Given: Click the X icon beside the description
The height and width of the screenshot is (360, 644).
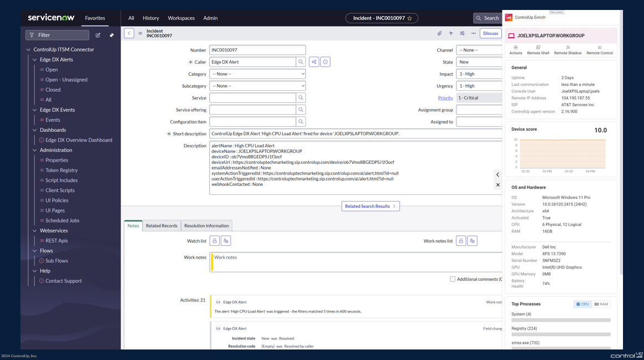Looking at the screenshot, I should [498, 185].
